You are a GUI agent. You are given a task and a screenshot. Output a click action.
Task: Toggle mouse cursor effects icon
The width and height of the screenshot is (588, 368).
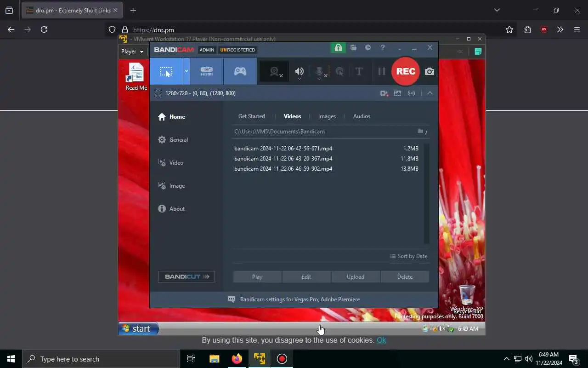339,71
